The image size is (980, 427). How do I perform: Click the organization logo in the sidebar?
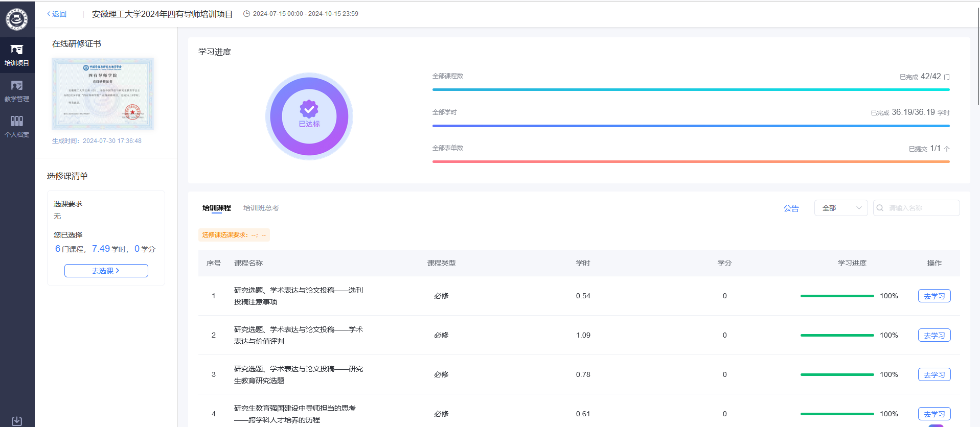17,19
